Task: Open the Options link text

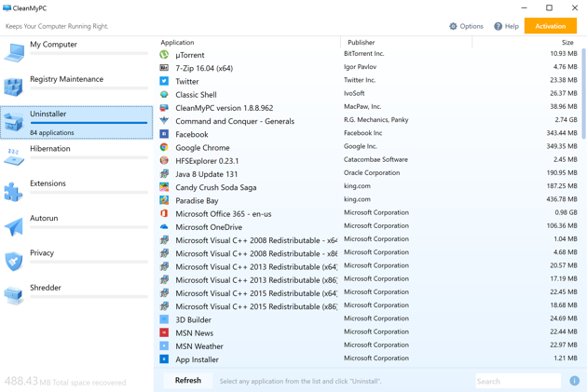Action: (471, 26)
